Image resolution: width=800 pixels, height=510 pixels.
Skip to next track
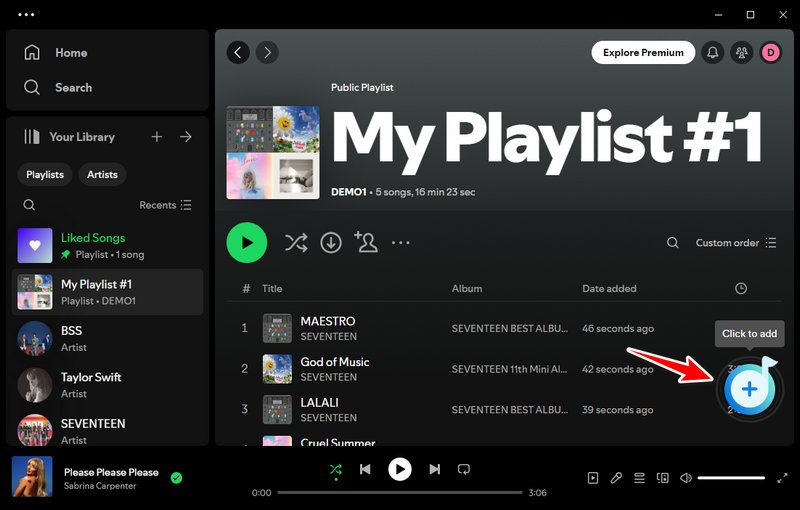(434, 469)
